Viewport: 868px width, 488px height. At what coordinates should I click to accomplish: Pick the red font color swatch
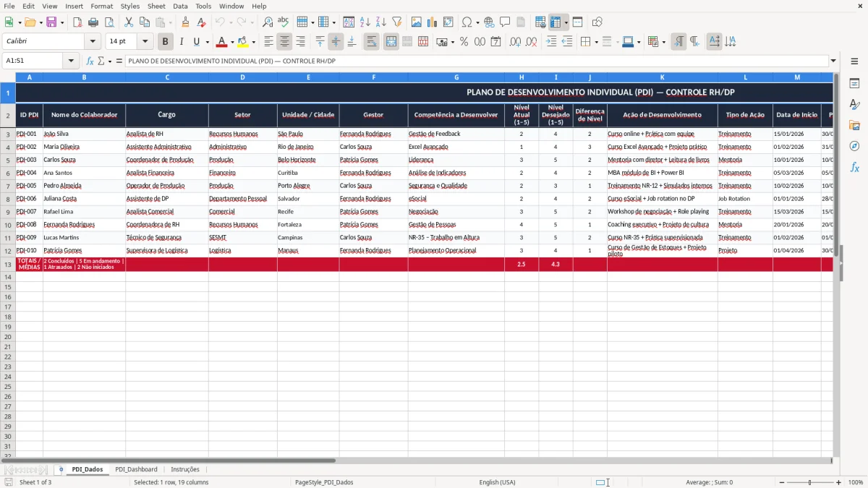click(x=222, y=42)
